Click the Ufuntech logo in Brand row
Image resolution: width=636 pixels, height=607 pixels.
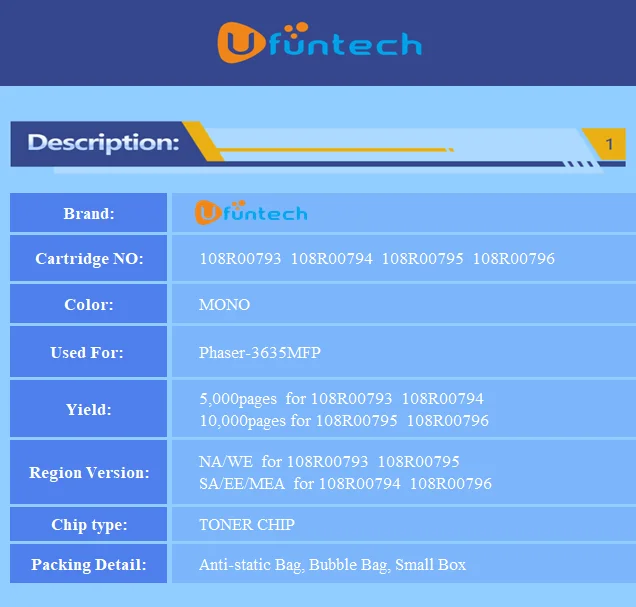pos(251,212)
